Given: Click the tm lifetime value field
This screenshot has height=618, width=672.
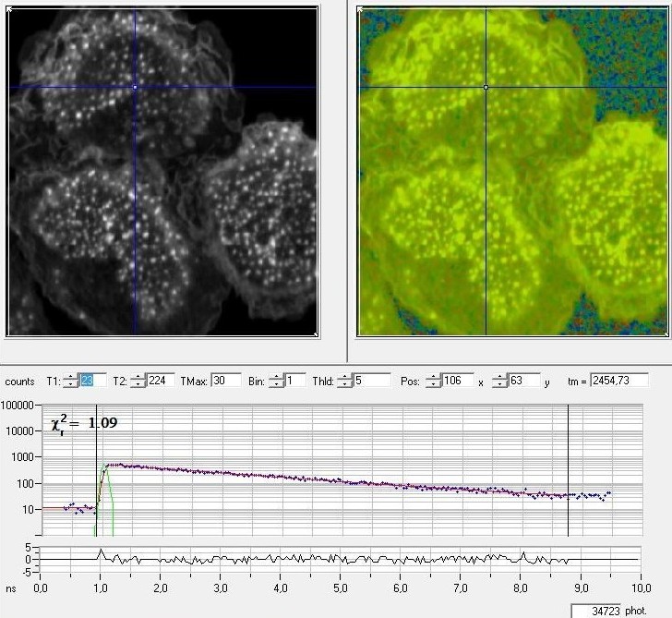Looking at the screenshot, I should (619, 381).
